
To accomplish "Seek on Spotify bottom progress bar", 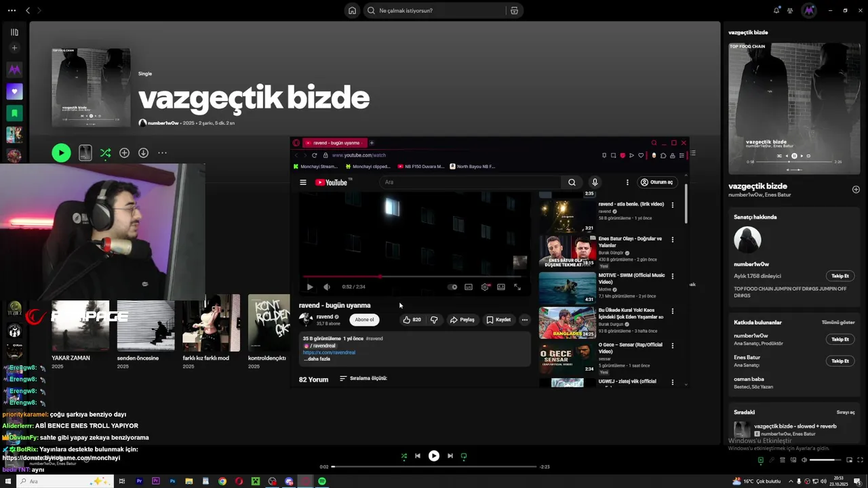I will [x=434, y=467].
